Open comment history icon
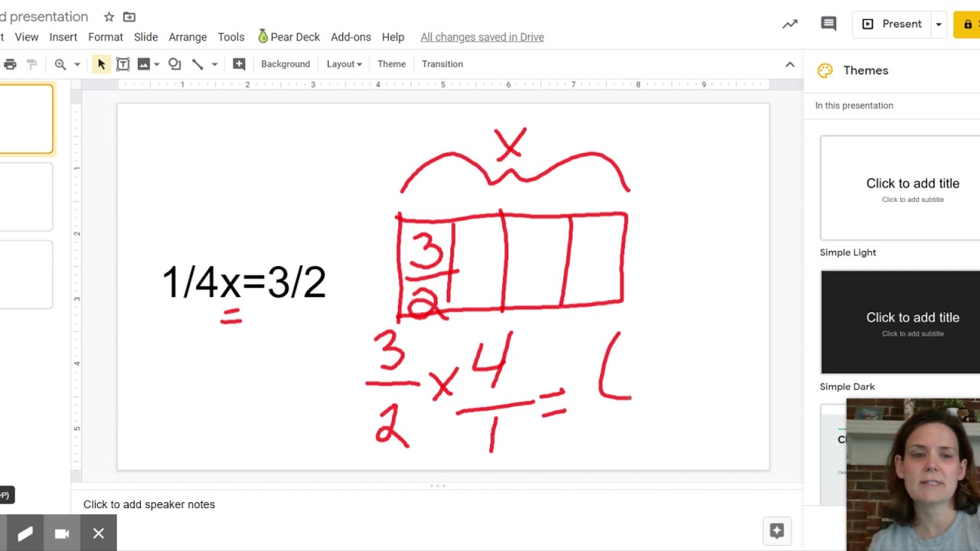 point(828,24)
